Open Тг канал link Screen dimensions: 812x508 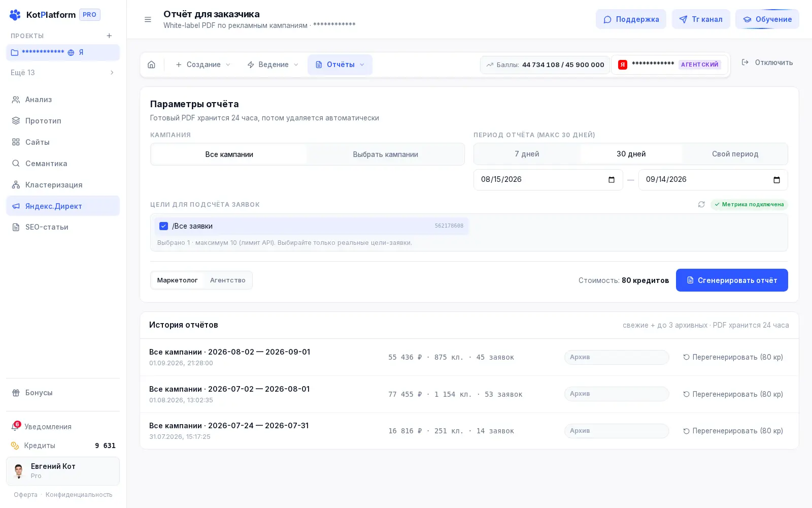pyautogui.click(x=701, y=19)
